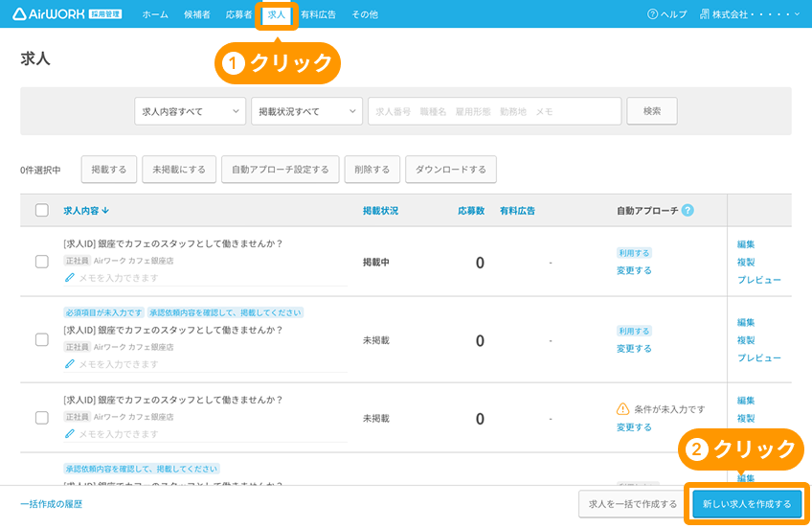Open the 有料広告 tab
Viewport: 812px width, 529px height.
click(318, 14)
